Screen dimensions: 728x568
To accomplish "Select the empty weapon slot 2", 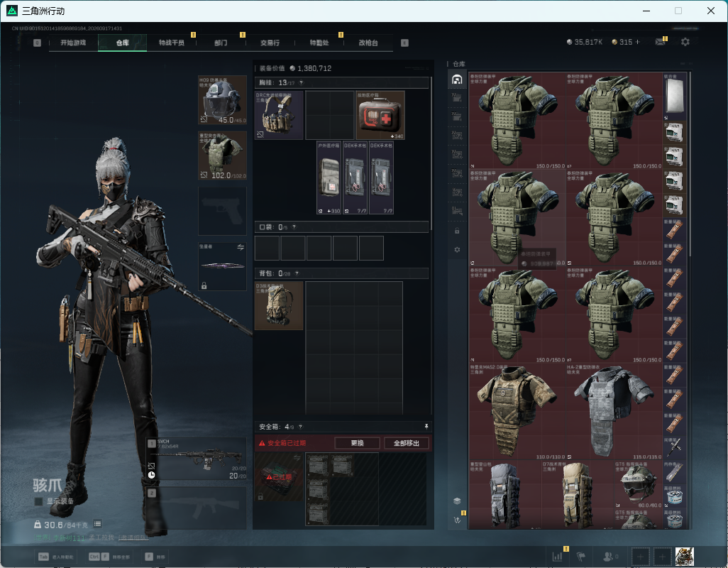I will [x=197, y=508].
